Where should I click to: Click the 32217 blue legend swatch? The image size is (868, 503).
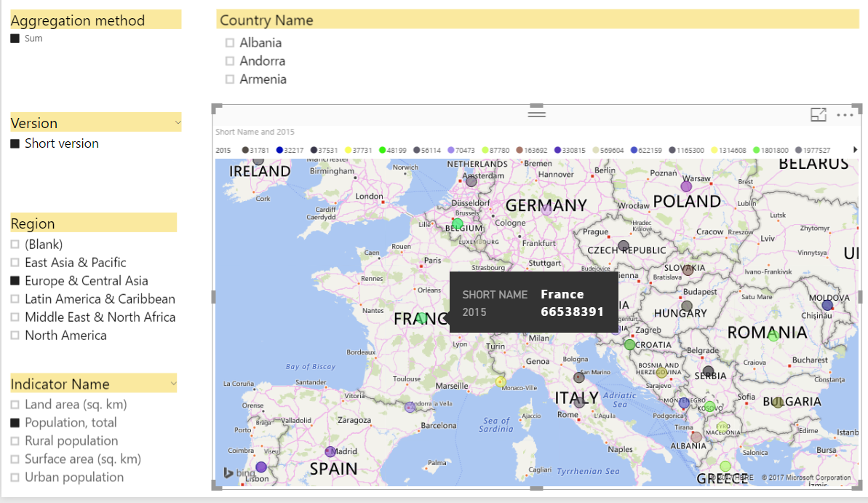point(279,150)
